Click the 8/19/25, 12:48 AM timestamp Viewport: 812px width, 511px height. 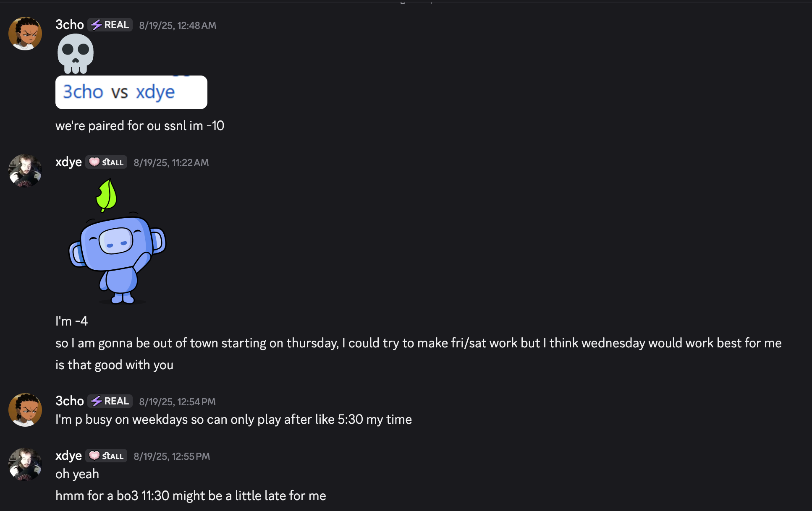[x=178, y=26]
